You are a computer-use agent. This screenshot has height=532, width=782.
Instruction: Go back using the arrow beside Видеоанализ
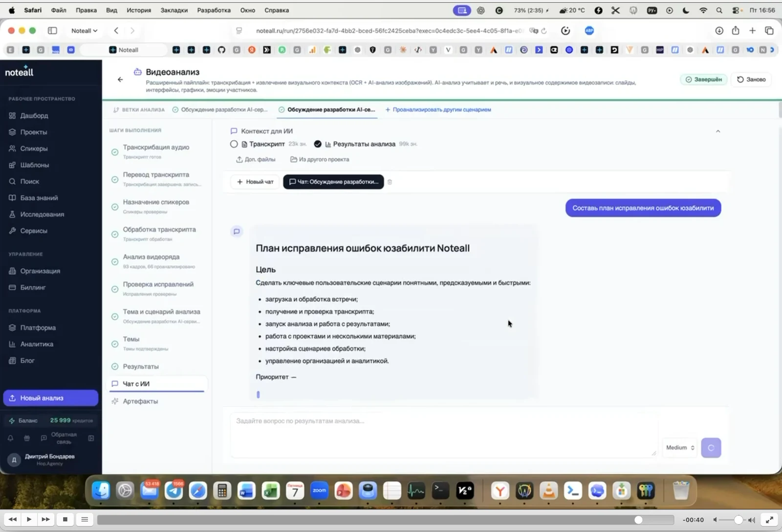tap(120, 80)
